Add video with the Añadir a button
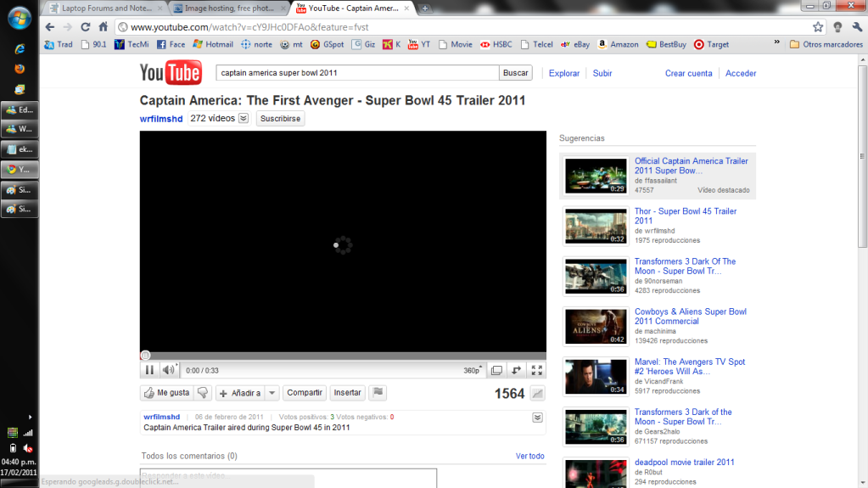This screenshot has width=868, height=488. point(240,393)
